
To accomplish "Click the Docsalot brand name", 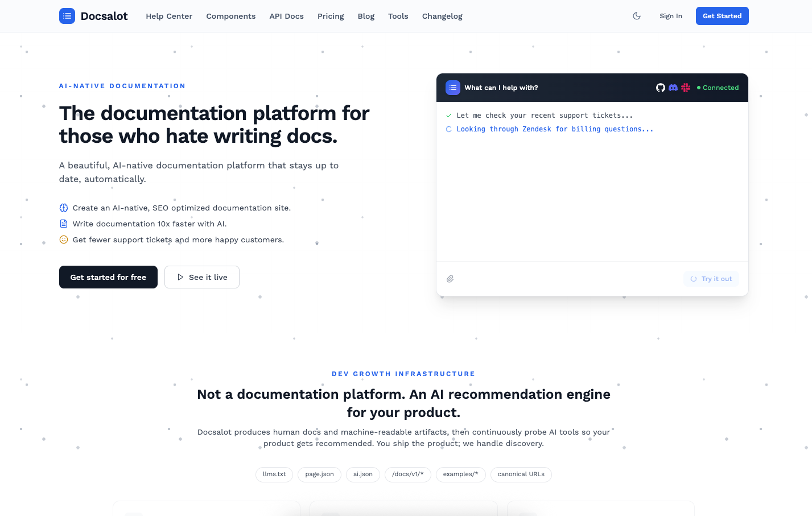I will click(104, 16).
